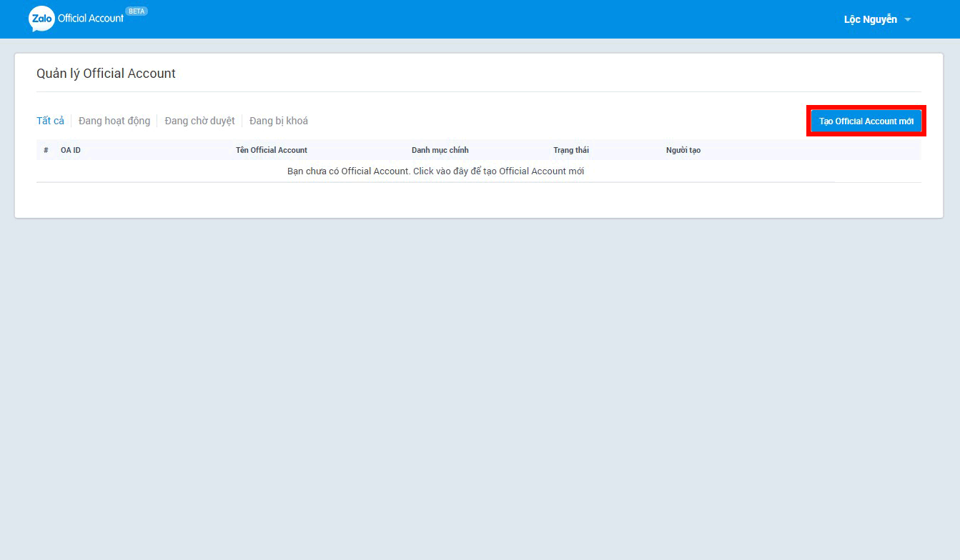Click the Quản lý Official Account heading
960x560 pixels.
pyautogui.click(x=106, y=73)
